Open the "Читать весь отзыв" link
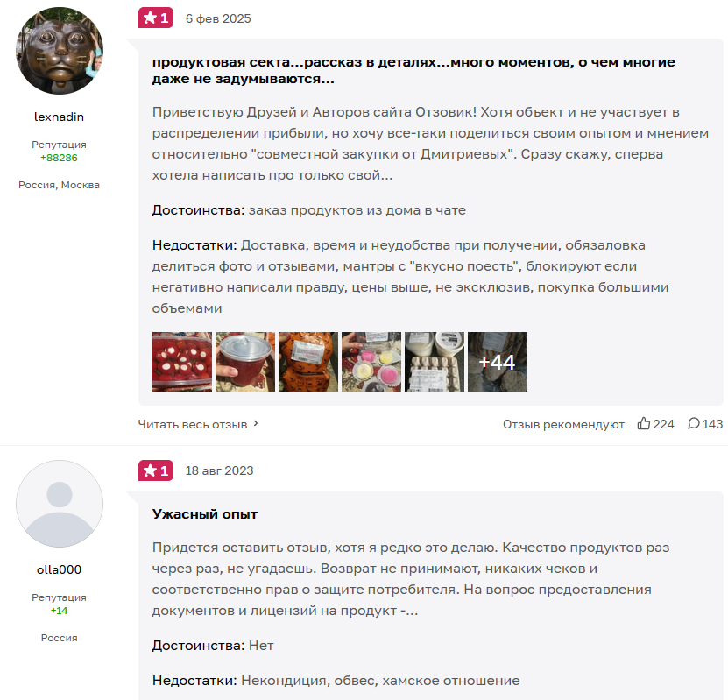The width and height of the screenshot is (728, 700). click(193, 424)
